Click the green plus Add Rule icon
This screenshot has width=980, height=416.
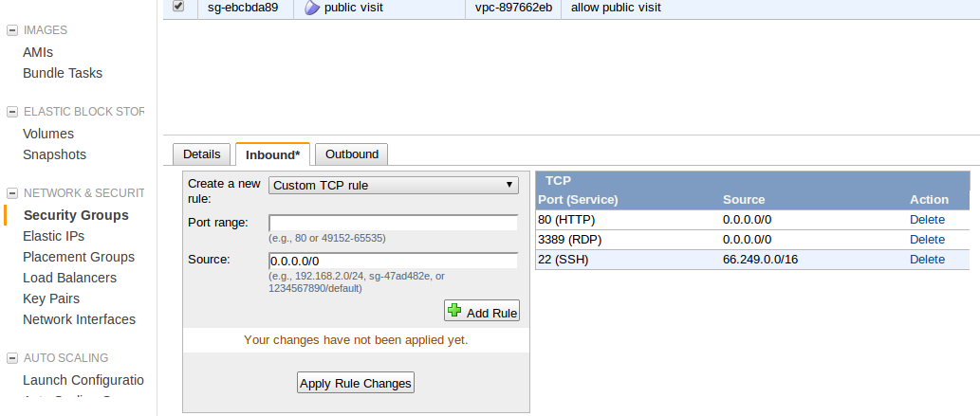[454, 311]
